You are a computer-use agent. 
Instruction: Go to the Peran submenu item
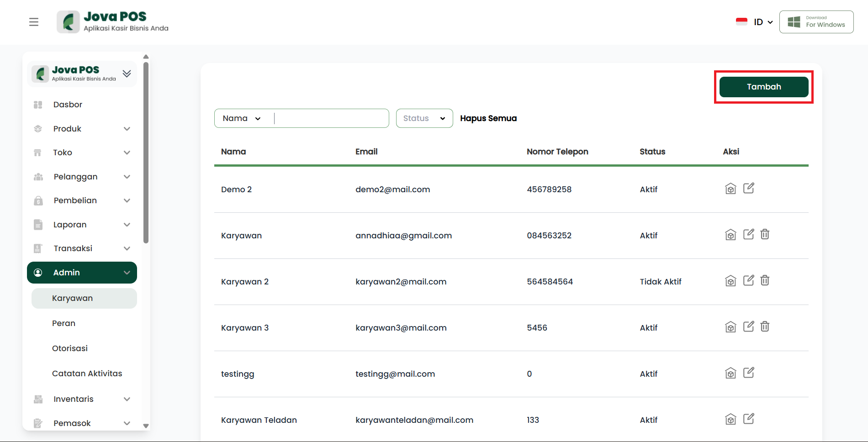tap(64, 323)
